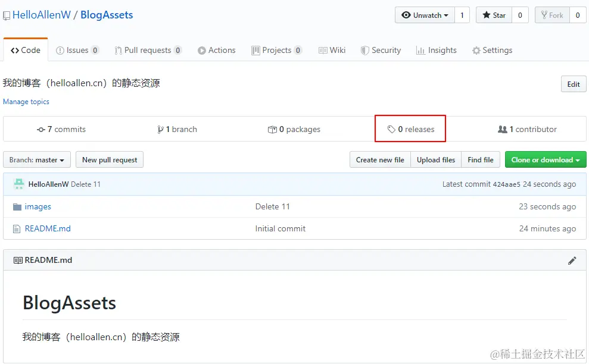Click the repository book icon beside HelloAllenW
Screen dimensions: 589x364
click(7, 15)
